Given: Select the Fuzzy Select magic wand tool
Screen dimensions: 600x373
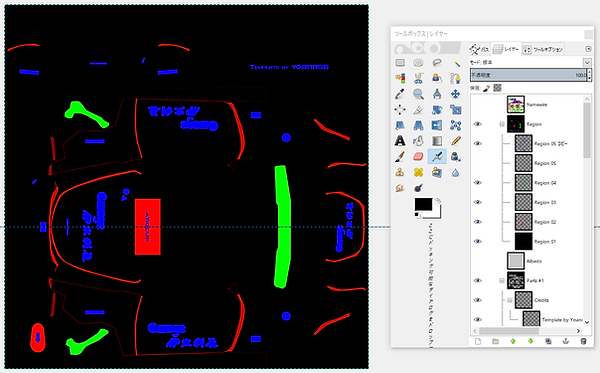Looking at the screenshot, I should point(455,63).
